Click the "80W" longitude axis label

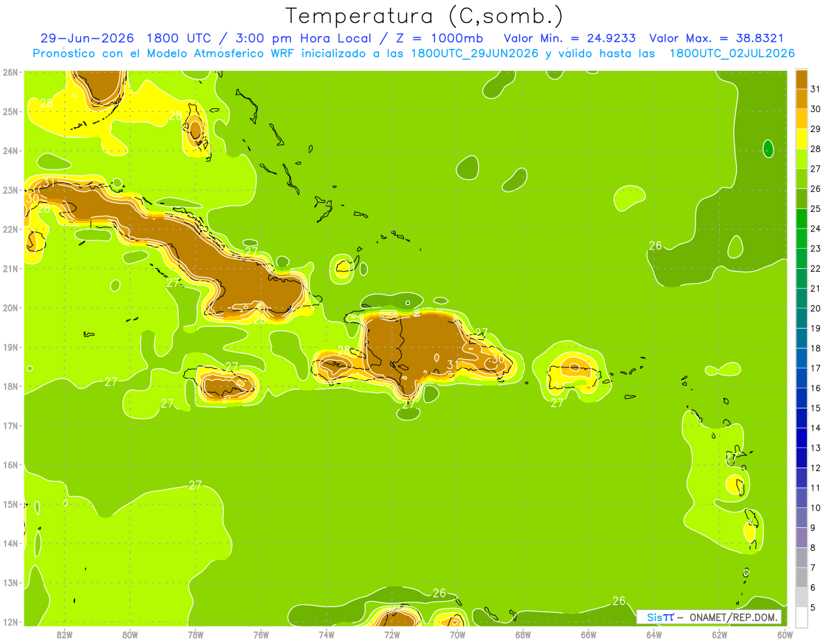click(130, 634)
